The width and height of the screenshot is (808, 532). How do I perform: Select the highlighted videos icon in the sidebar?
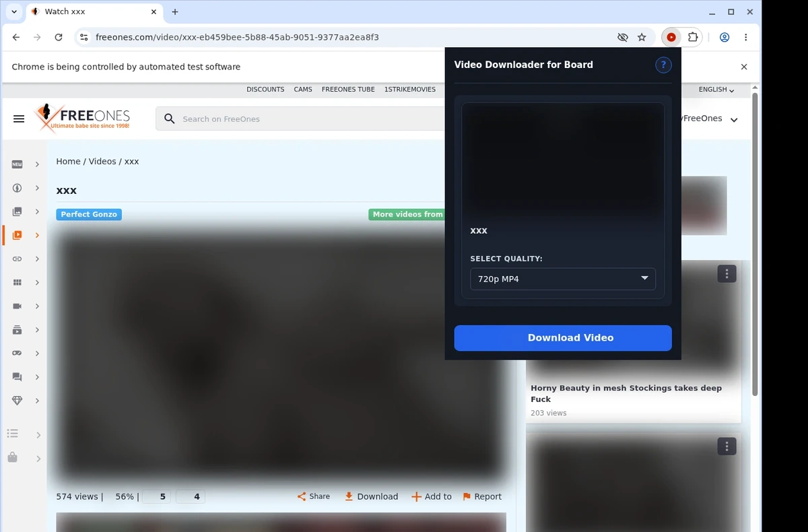coord(18,235)
